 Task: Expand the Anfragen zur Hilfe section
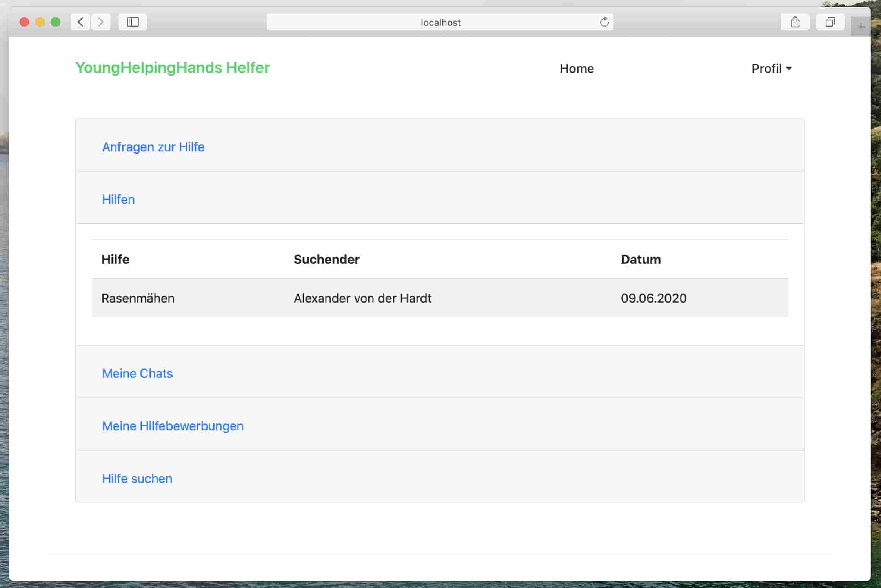coord(153,147)
